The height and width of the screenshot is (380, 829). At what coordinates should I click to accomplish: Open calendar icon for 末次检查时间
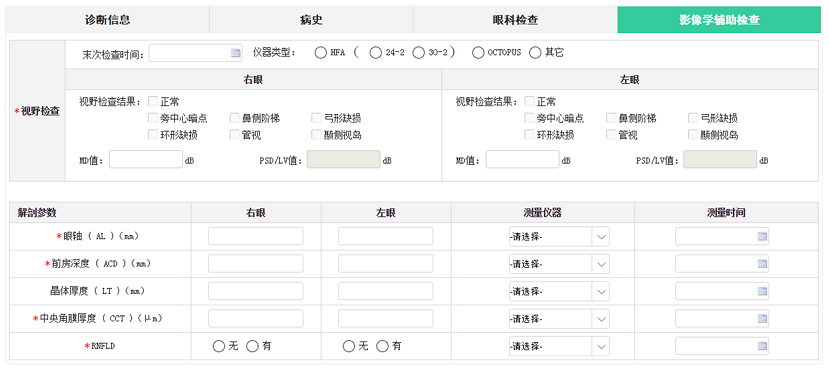coord(236,53)
